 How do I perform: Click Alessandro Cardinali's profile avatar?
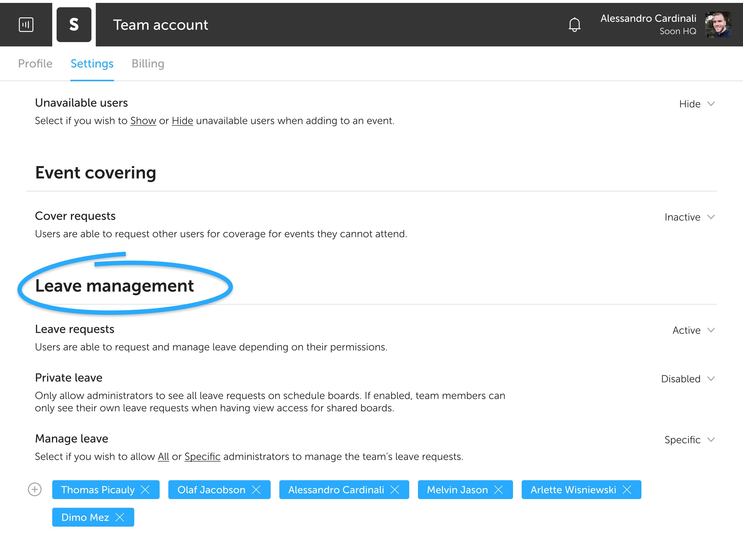(x=718, y=25)
